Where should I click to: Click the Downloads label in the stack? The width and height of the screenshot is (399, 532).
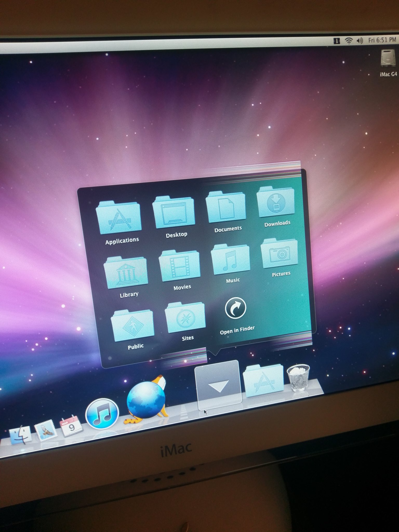point(277,223)
